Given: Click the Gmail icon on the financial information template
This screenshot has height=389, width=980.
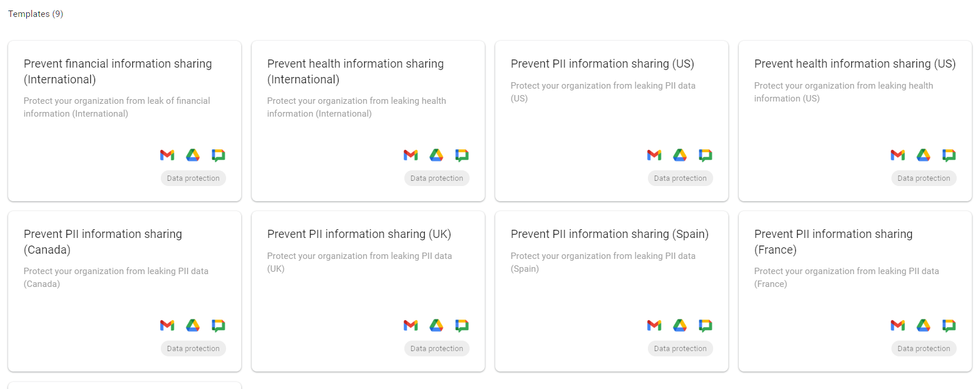Looking at the screenshot, I should click(x=167, y=155).
